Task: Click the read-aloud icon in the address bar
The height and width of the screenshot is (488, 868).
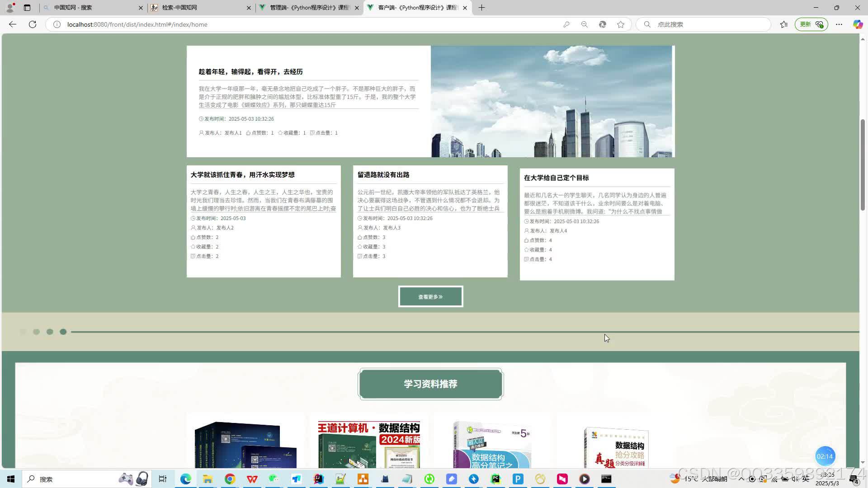Action: (603, 24)
